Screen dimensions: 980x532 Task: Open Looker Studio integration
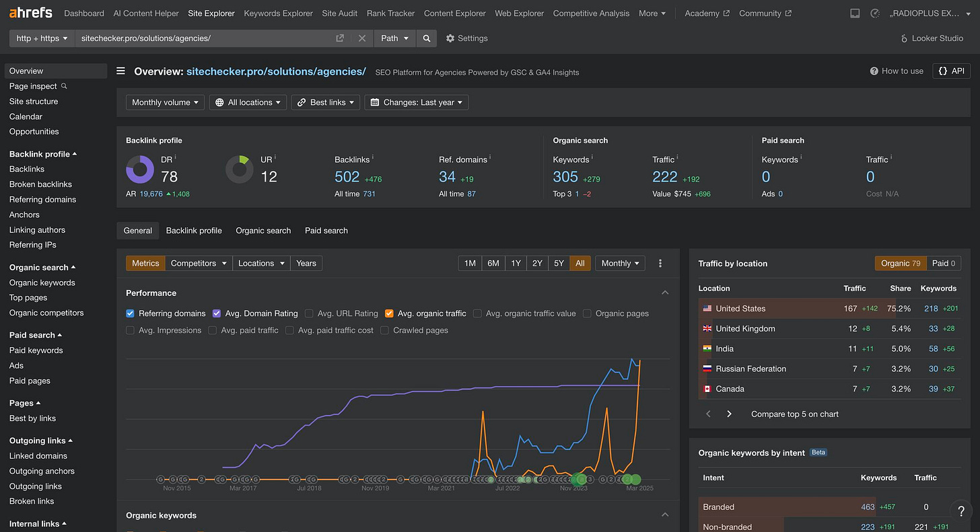pyautogui.click(x=932, y=38)
